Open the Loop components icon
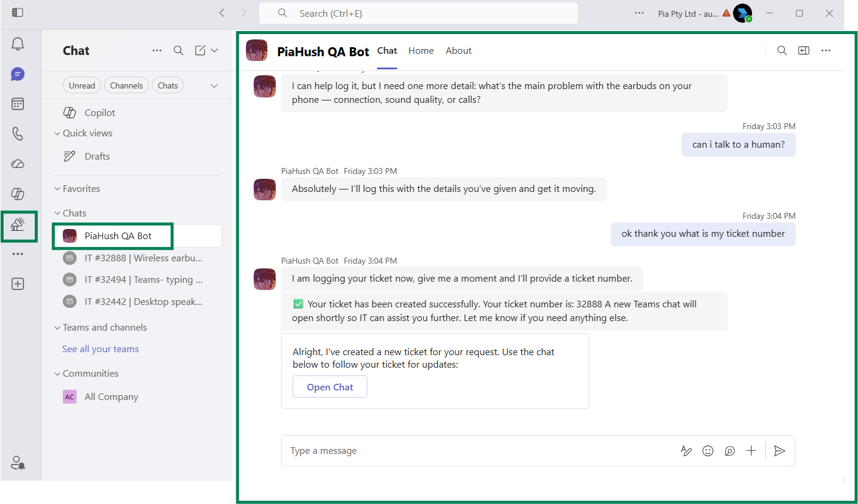This screenshot has width=858, height=504. (730, 451)
